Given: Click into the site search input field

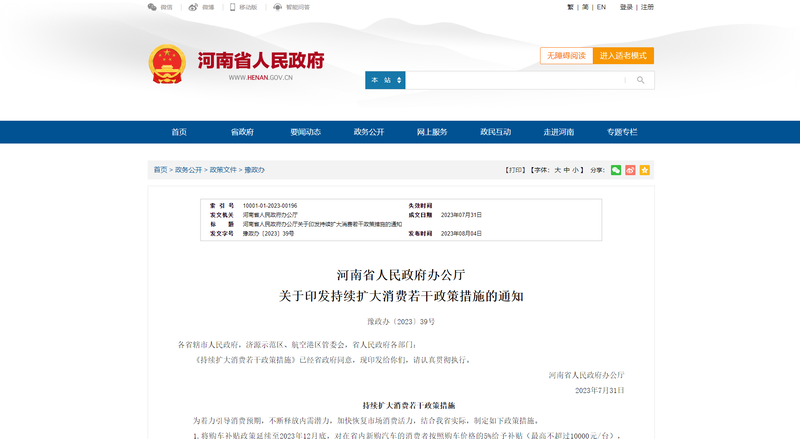Looking at the screenshot, I should pos(515,80).
